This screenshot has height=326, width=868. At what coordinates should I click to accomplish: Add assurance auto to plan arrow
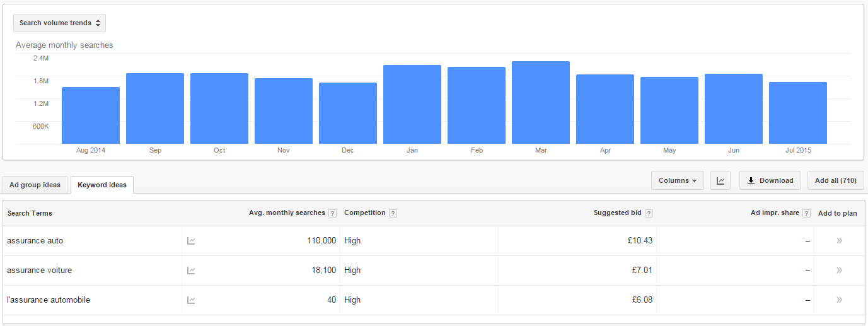pos(839,241)
